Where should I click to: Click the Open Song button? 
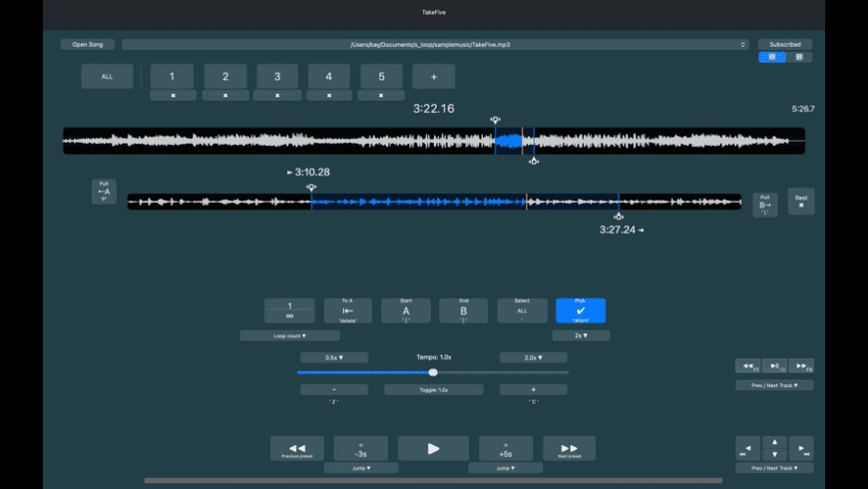88,44
